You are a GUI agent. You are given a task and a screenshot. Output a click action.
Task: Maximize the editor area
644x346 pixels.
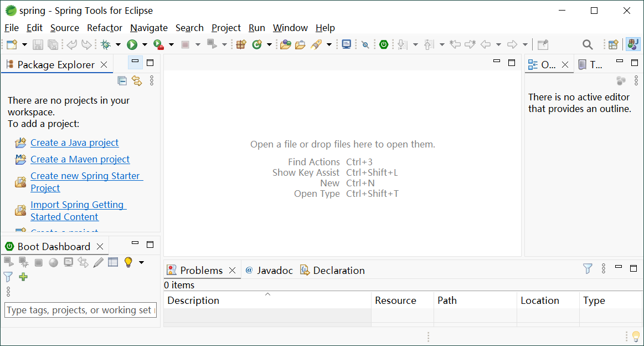coord(512,63)
